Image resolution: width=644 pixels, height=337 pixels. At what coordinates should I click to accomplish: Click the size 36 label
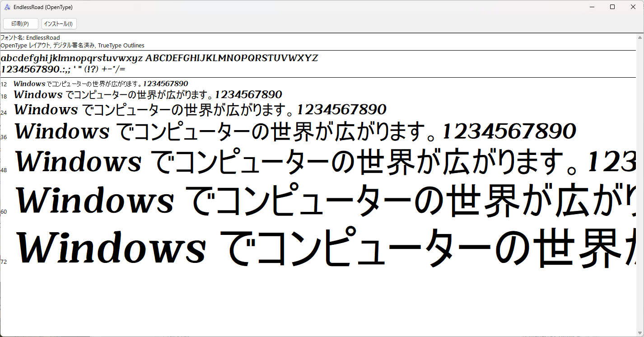pyautogui.click(x=4, y=137)
